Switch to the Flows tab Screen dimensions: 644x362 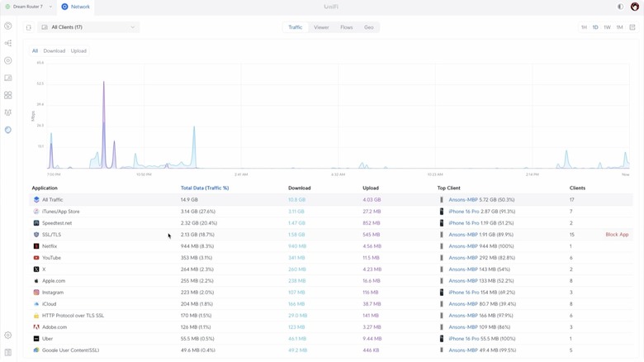tap(346, 27)
